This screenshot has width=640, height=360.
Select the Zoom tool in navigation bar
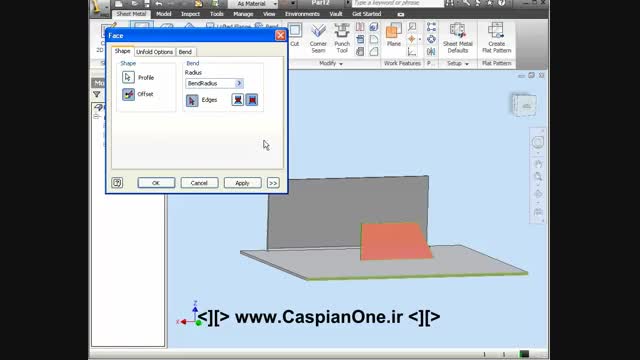click(x=538, y=177)
